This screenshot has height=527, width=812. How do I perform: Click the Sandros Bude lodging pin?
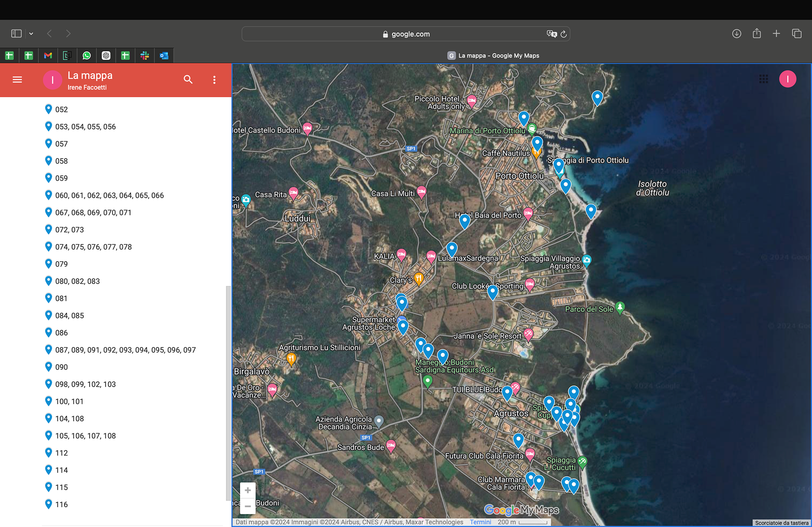[x=391, y=446]
